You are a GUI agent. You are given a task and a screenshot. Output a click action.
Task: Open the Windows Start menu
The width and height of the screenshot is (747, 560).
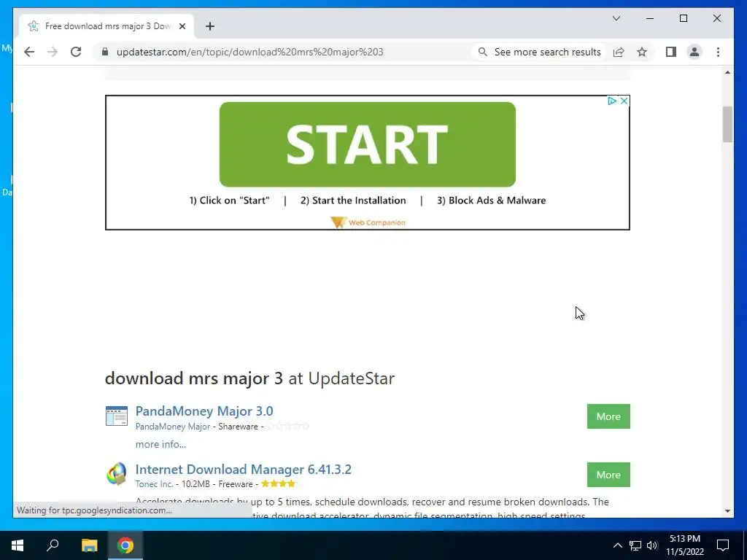[x=18, y=545]
